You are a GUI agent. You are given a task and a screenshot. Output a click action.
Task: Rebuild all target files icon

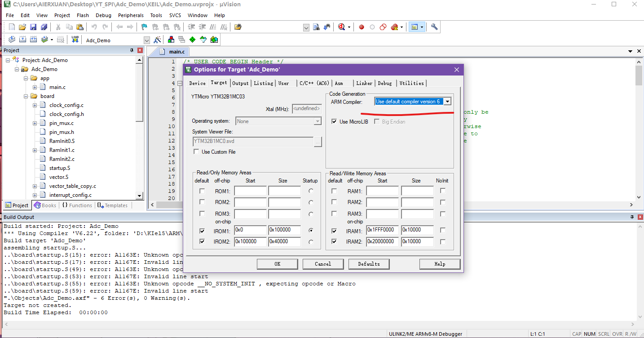tap(33, 40)
